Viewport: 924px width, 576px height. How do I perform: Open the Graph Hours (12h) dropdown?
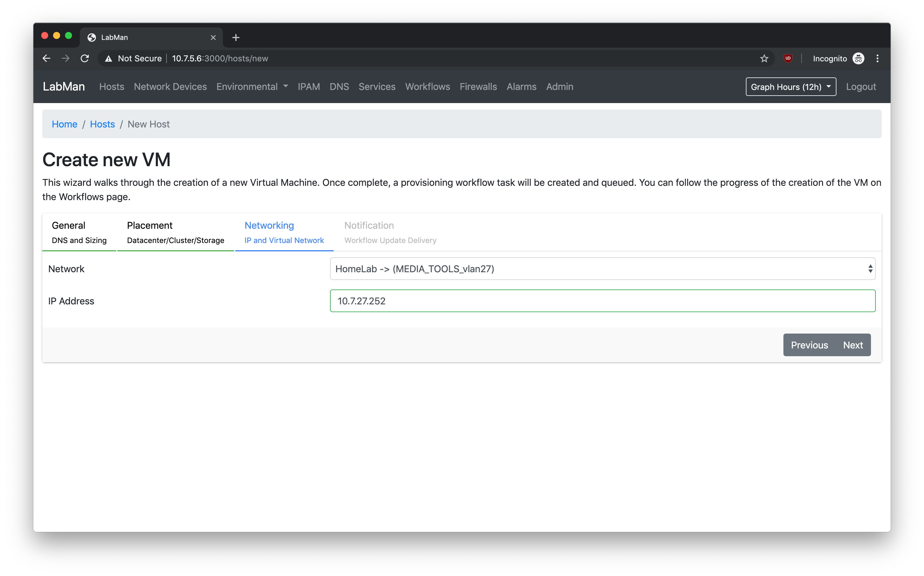click(791, 86)
